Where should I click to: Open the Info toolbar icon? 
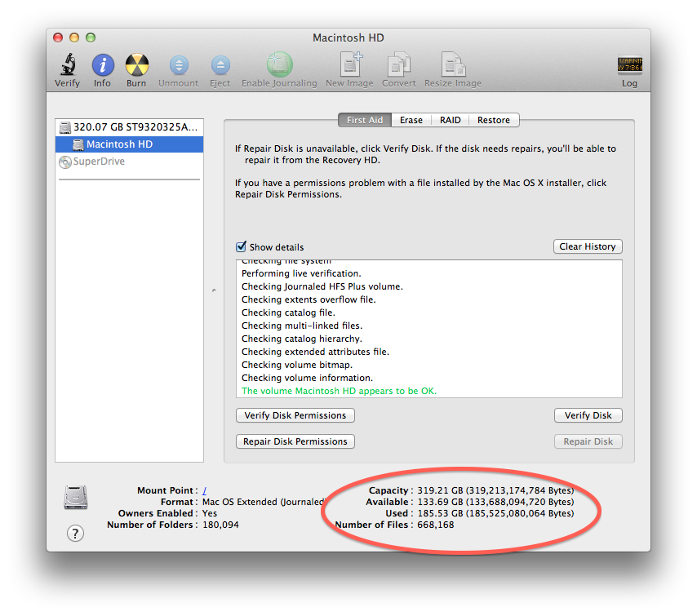click(103, 65)
